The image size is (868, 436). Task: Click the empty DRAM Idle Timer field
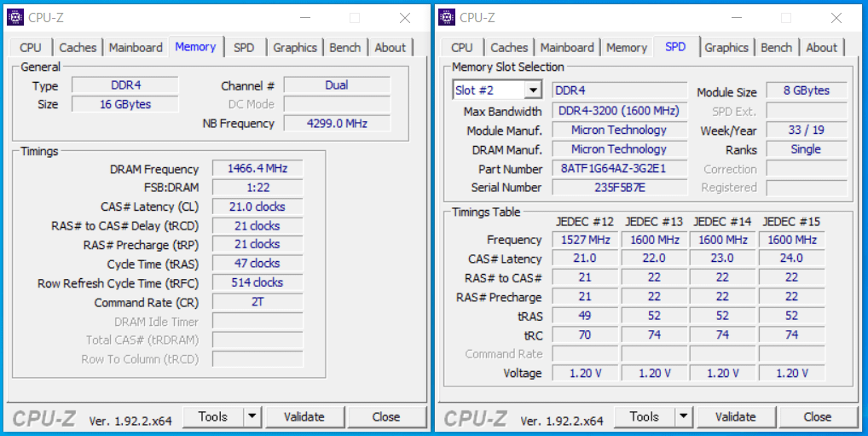click(258, 322)
